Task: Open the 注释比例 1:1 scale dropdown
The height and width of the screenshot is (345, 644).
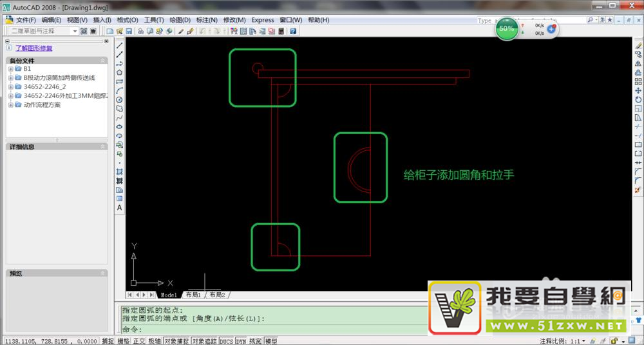Action: [583, 341]
